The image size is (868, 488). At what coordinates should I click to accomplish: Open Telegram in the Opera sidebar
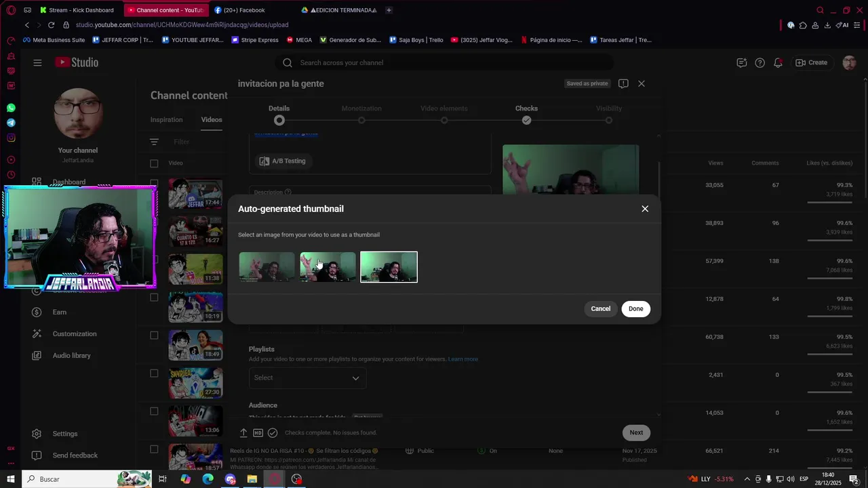click(11, 123)
